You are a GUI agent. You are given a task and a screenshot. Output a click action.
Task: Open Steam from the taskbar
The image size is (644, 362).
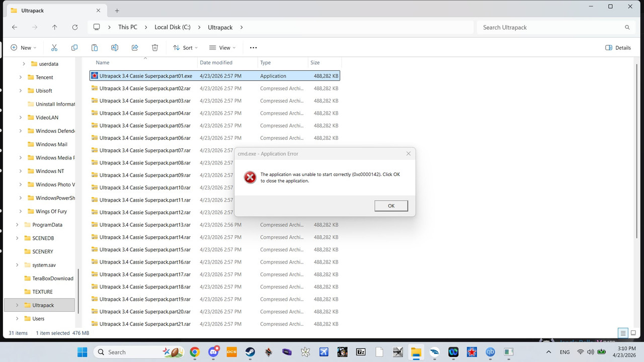(x=250, y=352)
